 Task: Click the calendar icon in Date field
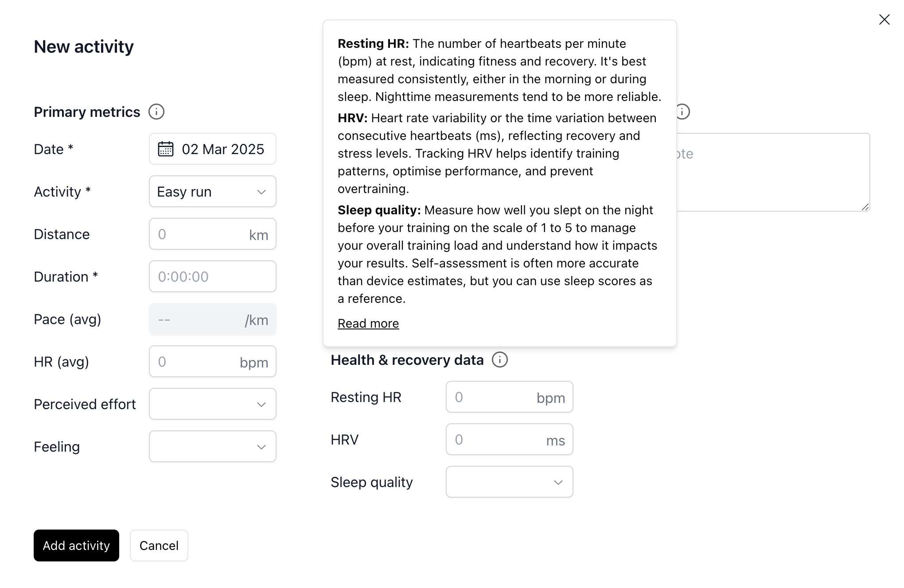[166, 149]
